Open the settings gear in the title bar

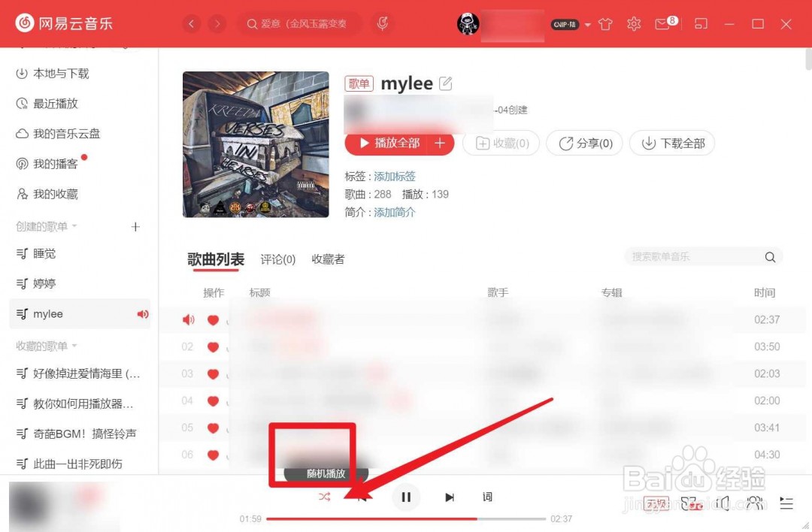coord(634,23)
